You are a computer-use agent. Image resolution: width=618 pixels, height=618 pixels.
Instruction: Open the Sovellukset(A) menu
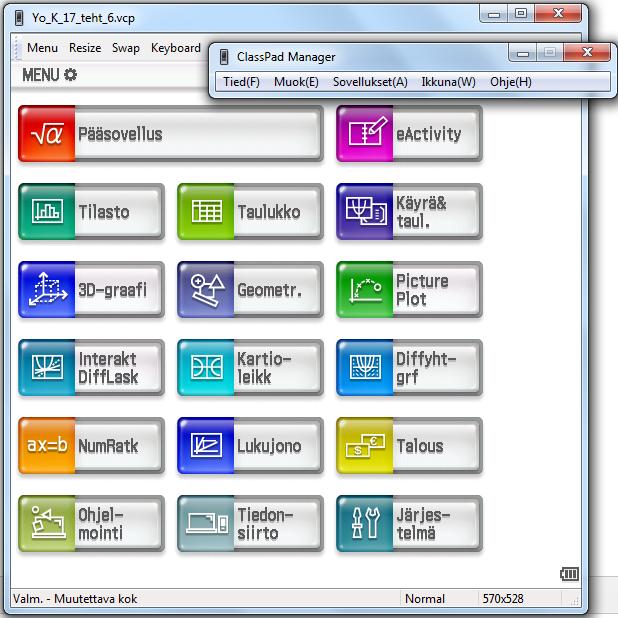370,82
